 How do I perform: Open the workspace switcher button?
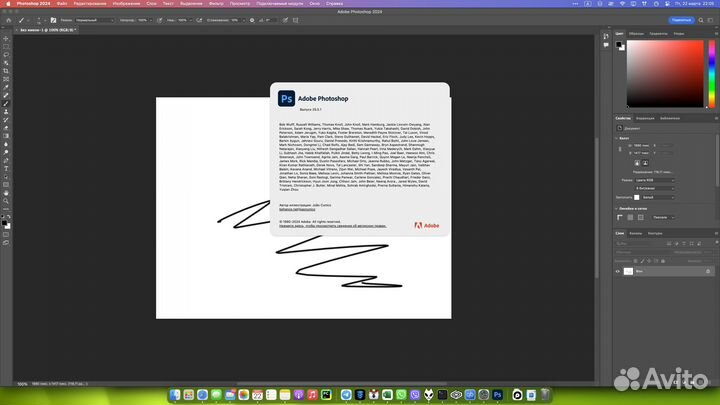[710, 20]
